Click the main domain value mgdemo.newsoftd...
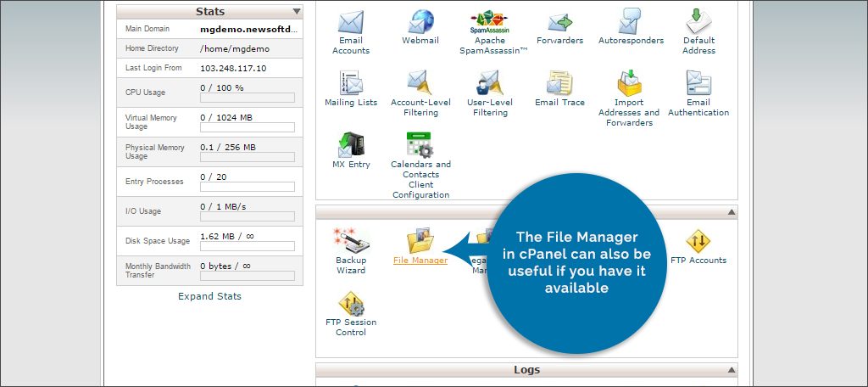The image size is (868, 387). click(x=249, y=29)
